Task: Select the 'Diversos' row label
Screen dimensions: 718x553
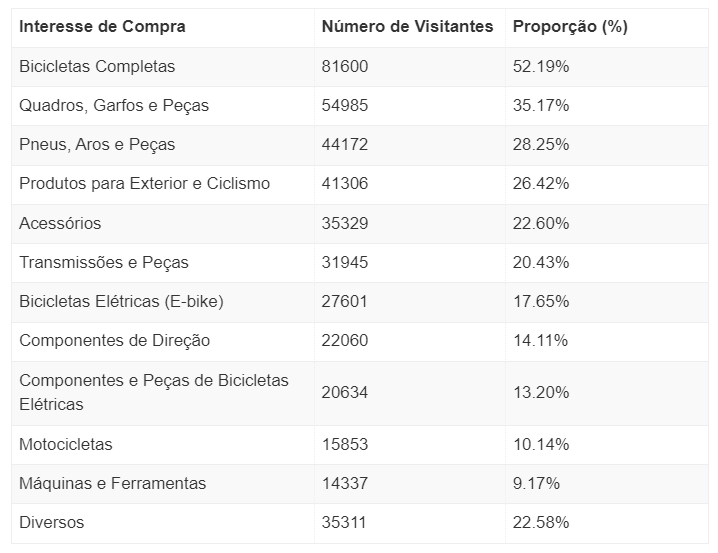Action: [x=52, y=522]
